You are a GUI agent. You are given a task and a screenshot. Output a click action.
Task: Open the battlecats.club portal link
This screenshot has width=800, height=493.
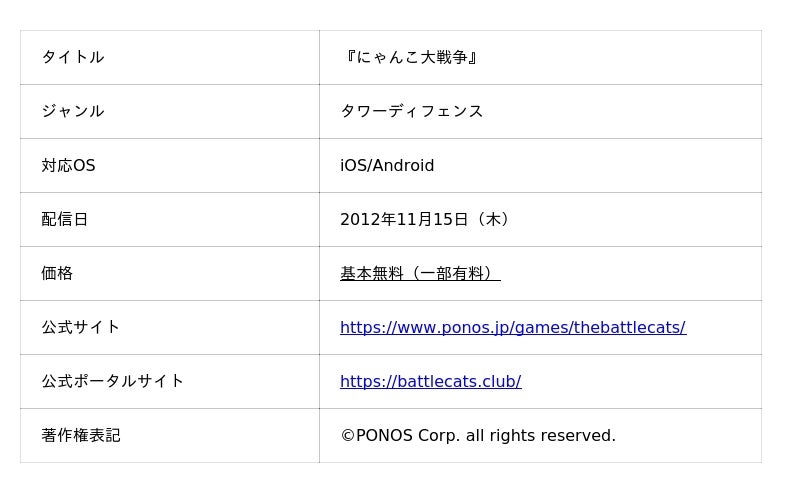pos(430,382)
